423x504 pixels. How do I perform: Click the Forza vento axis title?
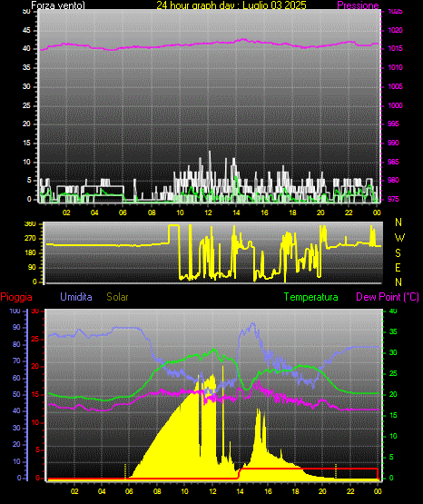pyautogui.click(x=58, y=5)
